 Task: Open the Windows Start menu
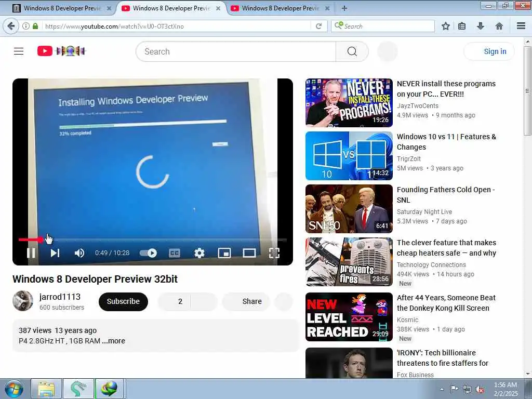(x=14, y=389)
